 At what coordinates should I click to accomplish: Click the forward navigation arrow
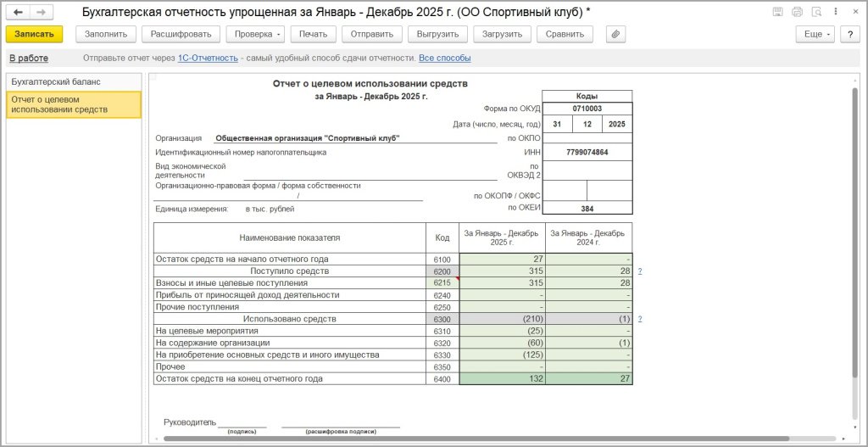coord(40,12)
